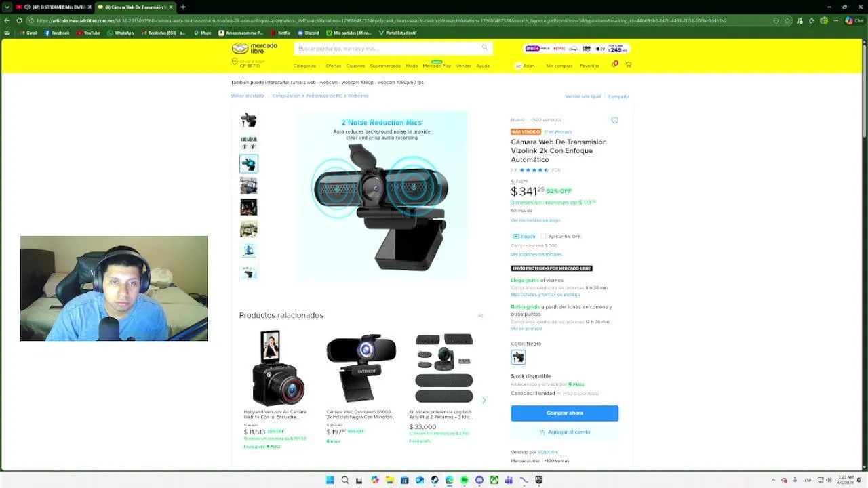868x488 pixels.
Task: Open Xbox app from the taskbar
Action: (494, 480)
